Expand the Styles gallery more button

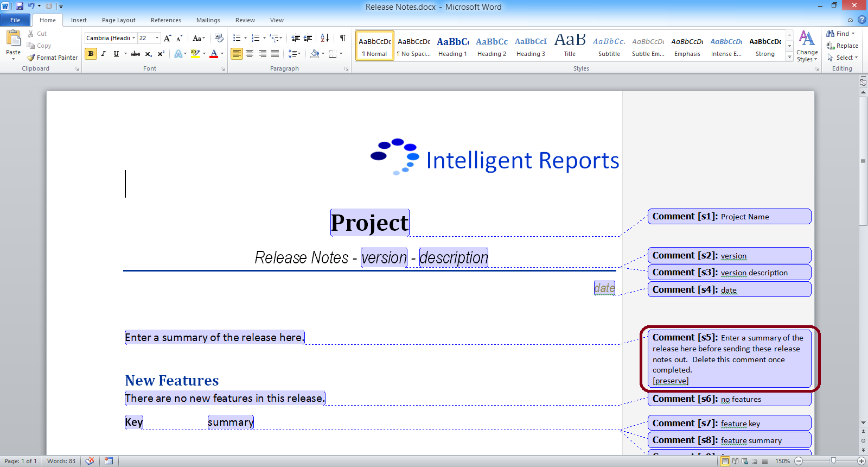790,57
